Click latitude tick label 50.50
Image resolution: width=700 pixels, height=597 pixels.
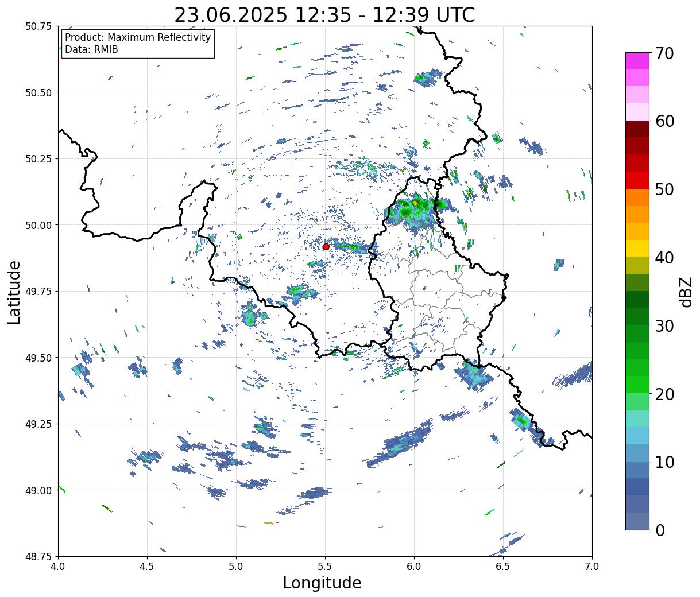tap(38, 92)
